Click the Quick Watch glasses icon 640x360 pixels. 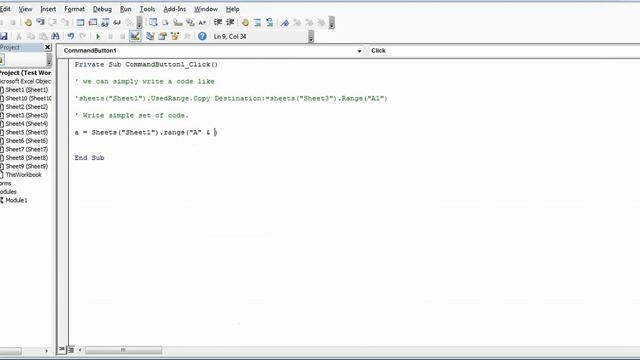tap(117, 22)
